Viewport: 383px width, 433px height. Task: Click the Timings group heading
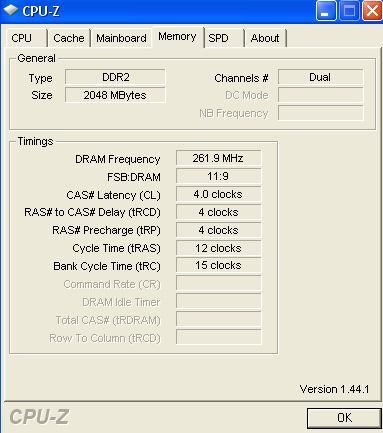[35, 141]
